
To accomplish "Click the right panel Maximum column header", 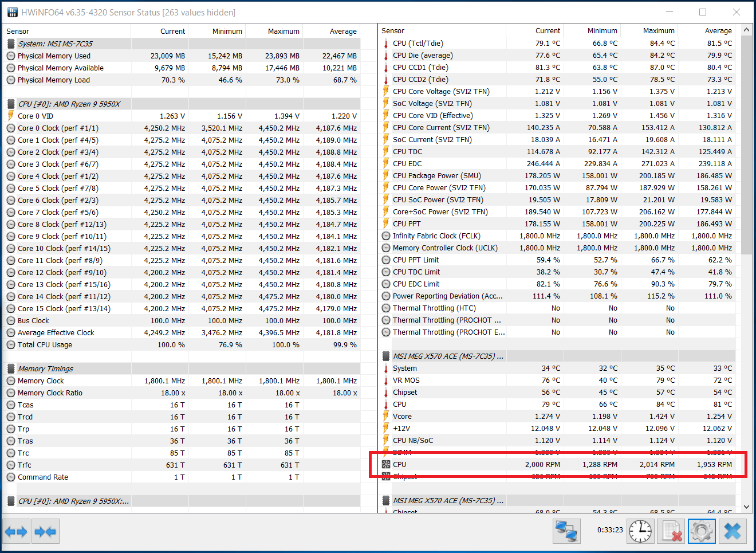I will pyautogui.click(x=649, y=30).
